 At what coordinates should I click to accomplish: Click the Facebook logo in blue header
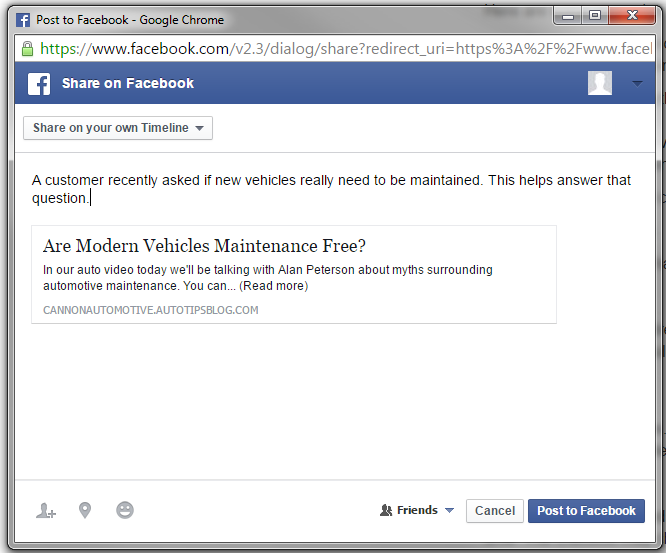39,84
